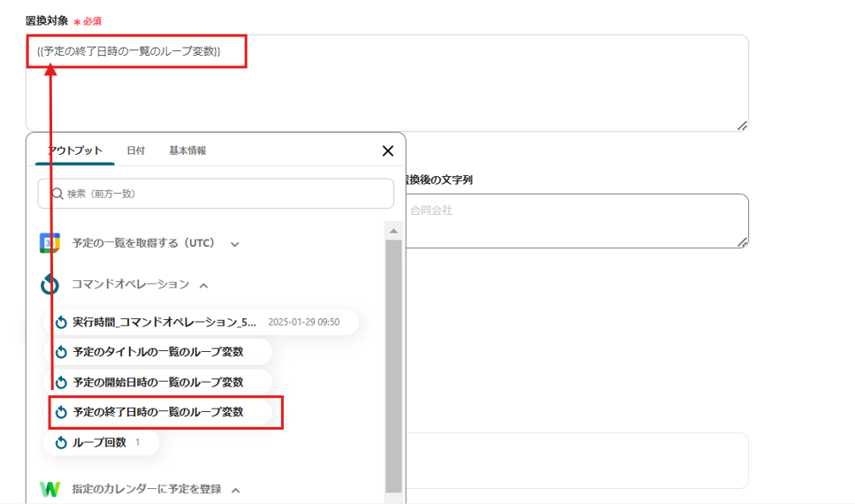Click loop icon beside 実行時間_コマンドオペレーション
This screenshot has width=855, height=504.
click(61, 323)
